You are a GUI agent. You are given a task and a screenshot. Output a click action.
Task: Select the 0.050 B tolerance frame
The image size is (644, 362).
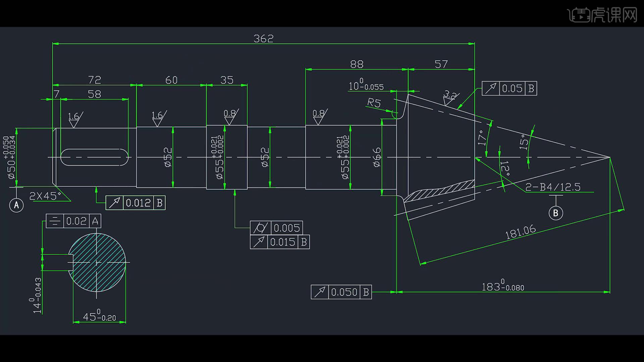[341, 292]
